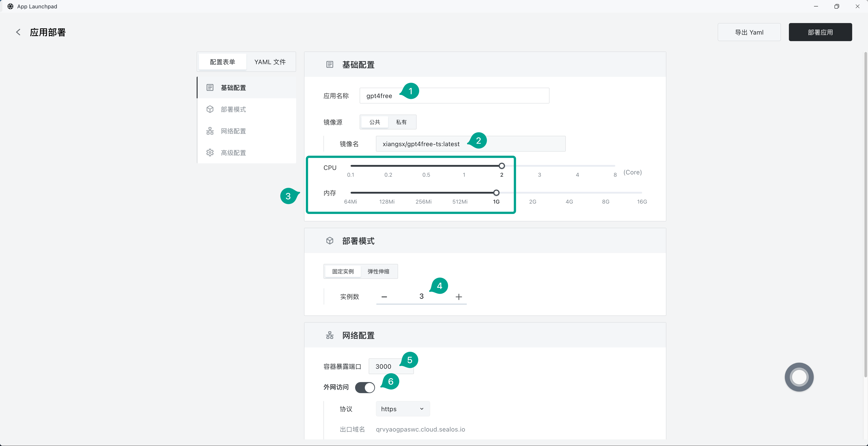Click the back arrow beside 应用部署

pyautogui.click(x=18, y=32)
